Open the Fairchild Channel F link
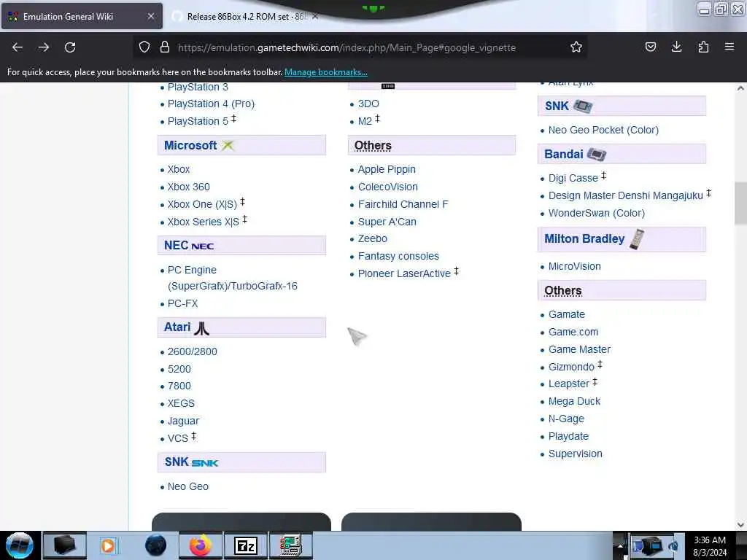The height and width of the screenshot is (560, 747). [403, 204]
